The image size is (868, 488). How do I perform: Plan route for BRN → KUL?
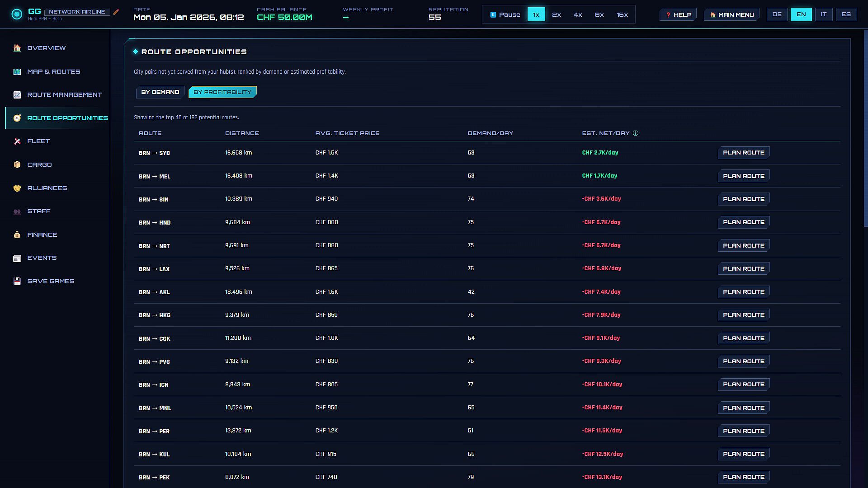[744, 454]
